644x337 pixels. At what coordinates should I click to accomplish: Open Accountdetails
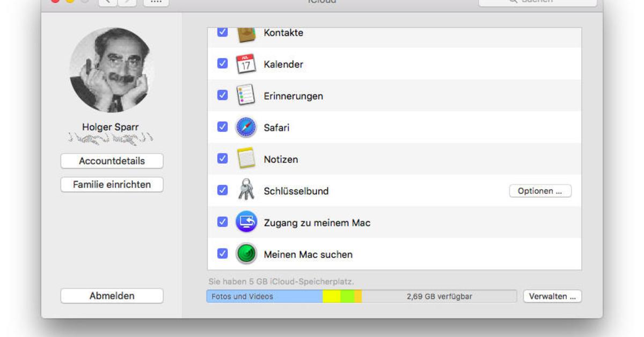[x=112, y=161]
